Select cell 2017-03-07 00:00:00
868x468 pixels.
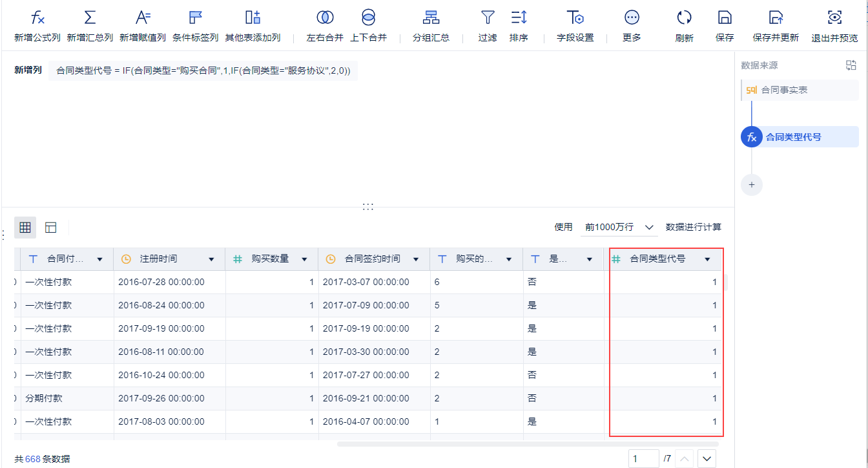point(375,282)
